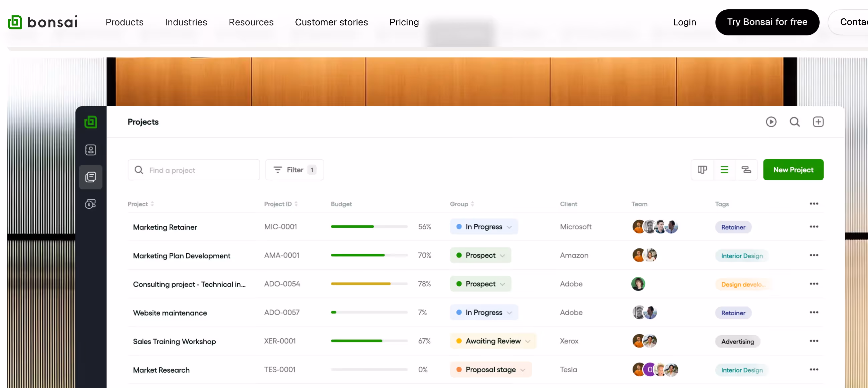Screen dimensions: 868x388
Task: Open the more menu for Marketing Retainer
Action: tap(814, 226)
